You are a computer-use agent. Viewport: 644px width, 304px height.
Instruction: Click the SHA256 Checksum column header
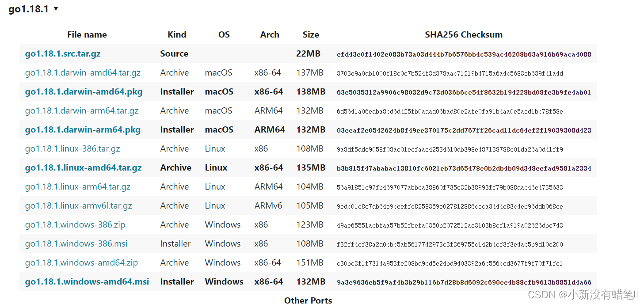click(464, 35)
